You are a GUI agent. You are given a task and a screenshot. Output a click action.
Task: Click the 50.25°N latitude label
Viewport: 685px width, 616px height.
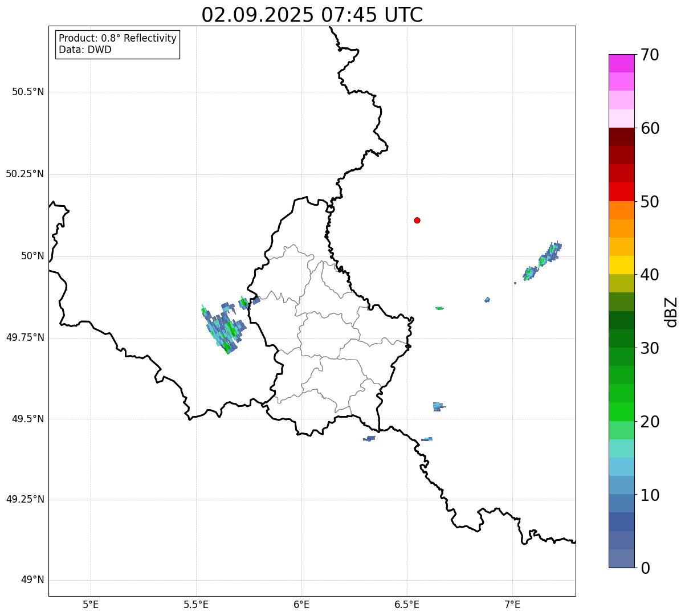coord(25,174)
